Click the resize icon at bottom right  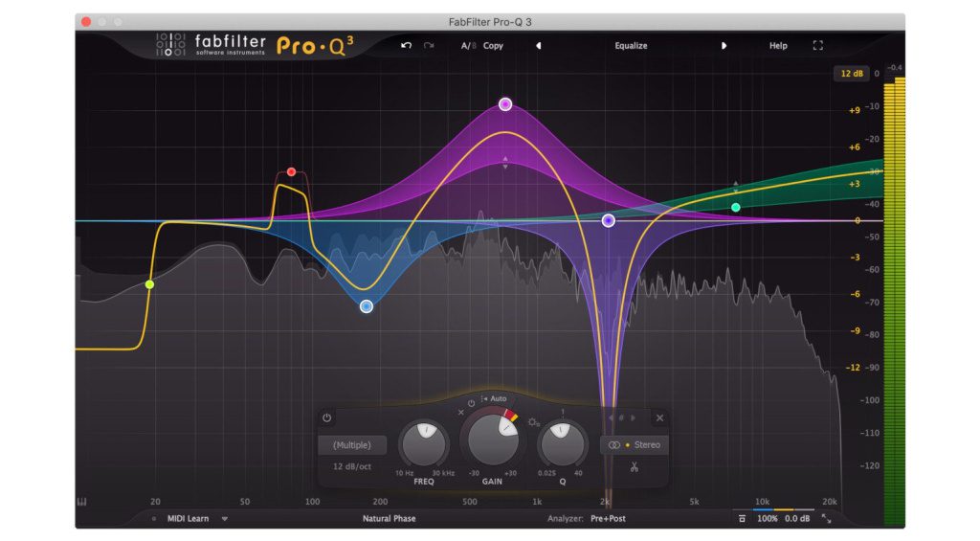click(827, 518)
